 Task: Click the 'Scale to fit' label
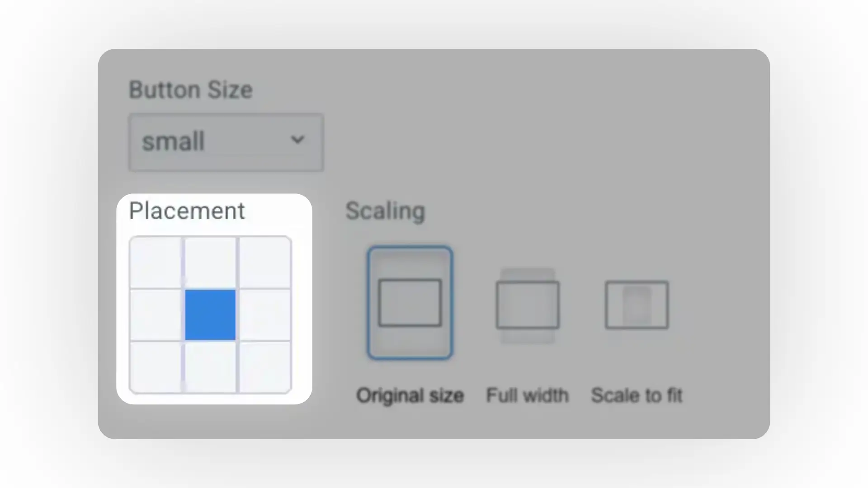click(637, 395)
